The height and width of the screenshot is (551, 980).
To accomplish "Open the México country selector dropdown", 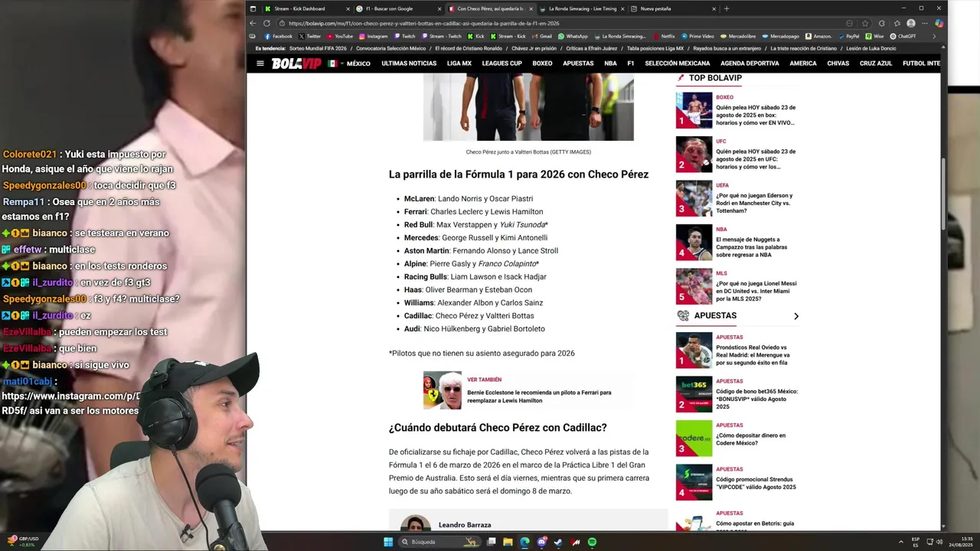I will (x=349, y=64).
